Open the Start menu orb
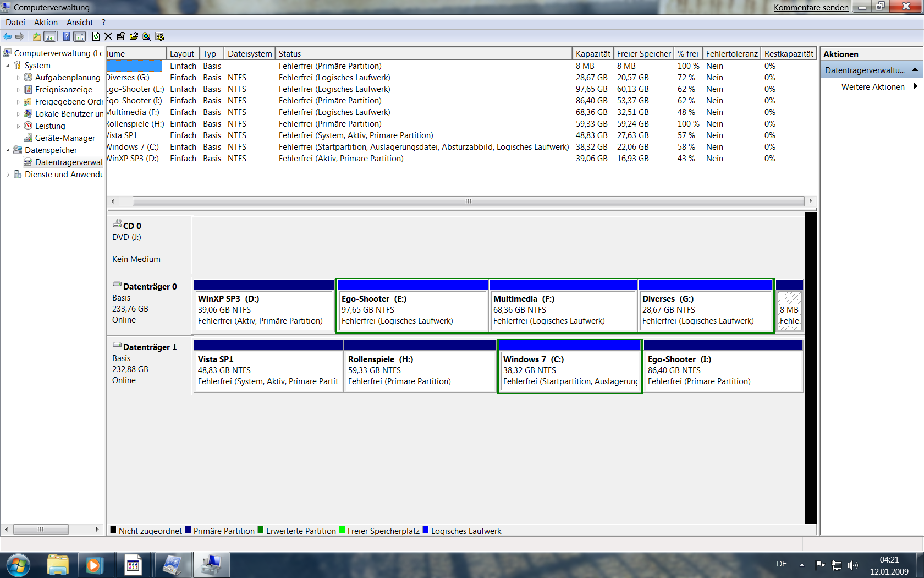This screenshot has height=578, width=924. (18, 565)
